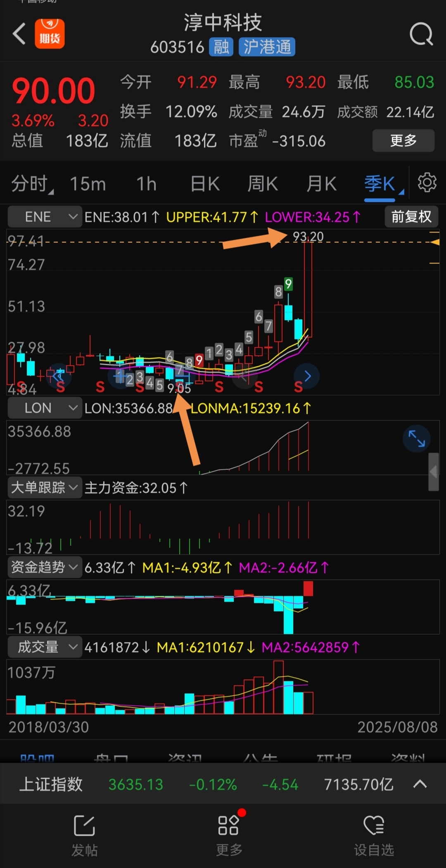Tap the start date 2018/03/30

pyautogui.click(x=49, y=727)
